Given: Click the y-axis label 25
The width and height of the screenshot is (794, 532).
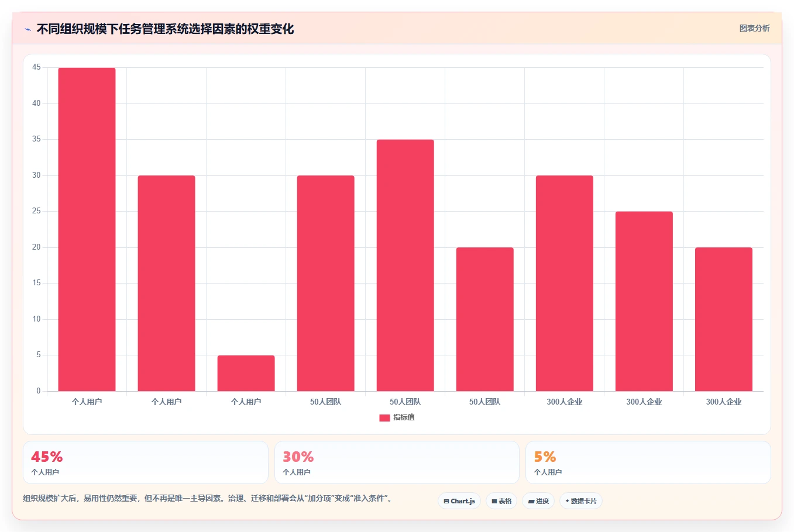Looking at the screenshot, I should pos(36,211).
